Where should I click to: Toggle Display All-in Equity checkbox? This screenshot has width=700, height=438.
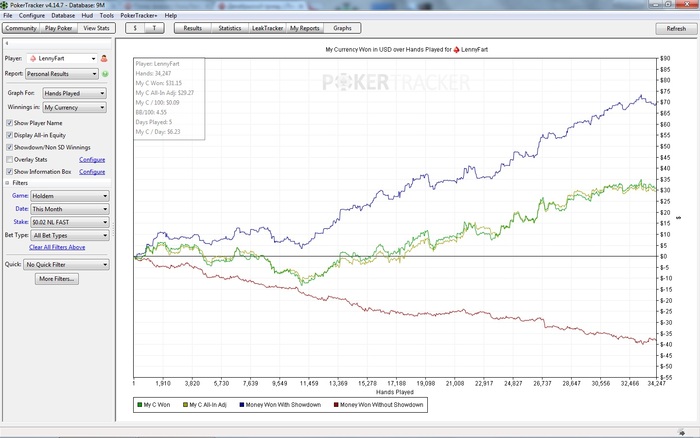(9, 135)
